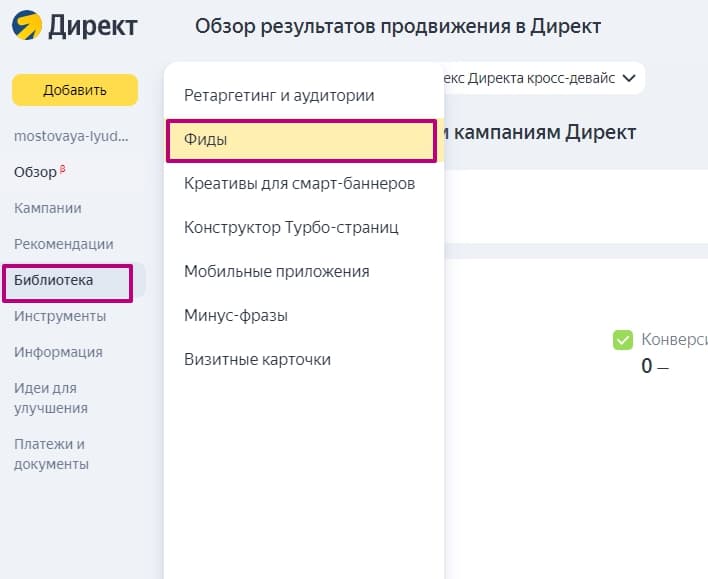708x579 pixels.
Task: Choose Фиды from the library submenu
Action: pos(302,140)
